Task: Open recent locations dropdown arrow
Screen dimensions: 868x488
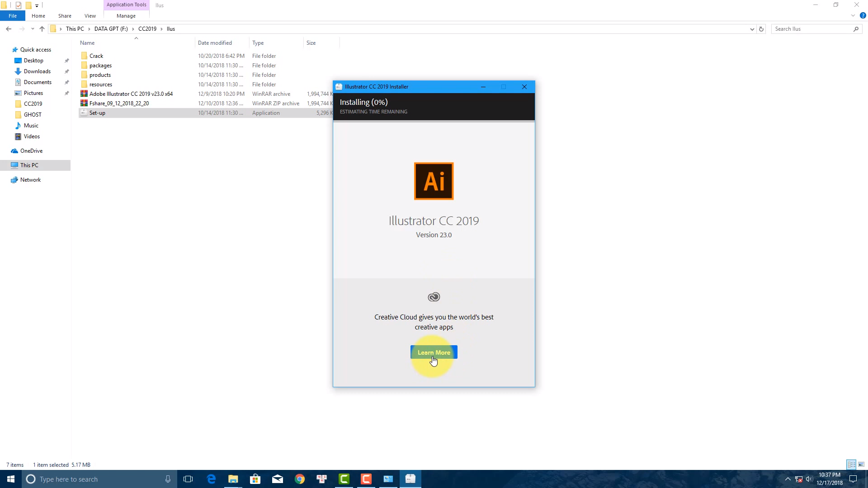Action: click(x=33, y=29)
